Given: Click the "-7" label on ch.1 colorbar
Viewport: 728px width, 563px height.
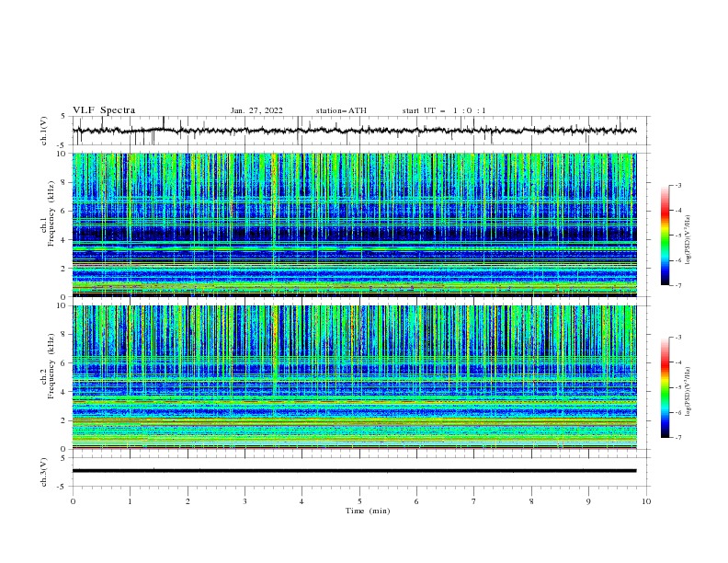Looking at the screenshot, I should 677,286.
